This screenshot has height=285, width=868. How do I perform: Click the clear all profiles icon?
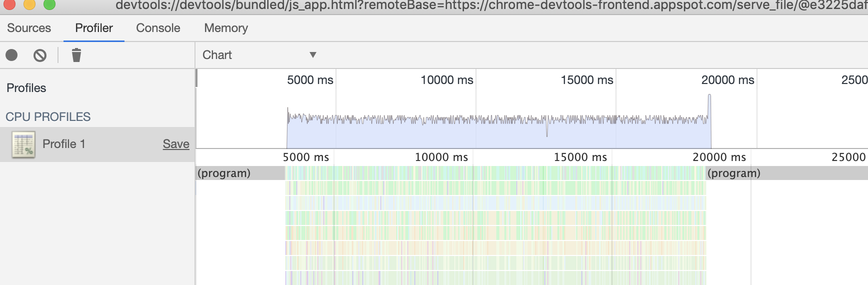click(40, 55)
